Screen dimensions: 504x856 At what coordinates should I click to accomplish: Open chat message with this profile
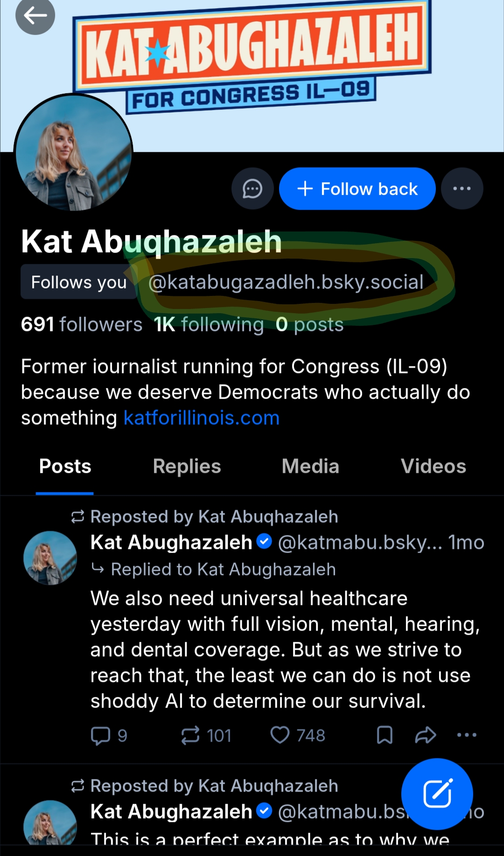252,189
